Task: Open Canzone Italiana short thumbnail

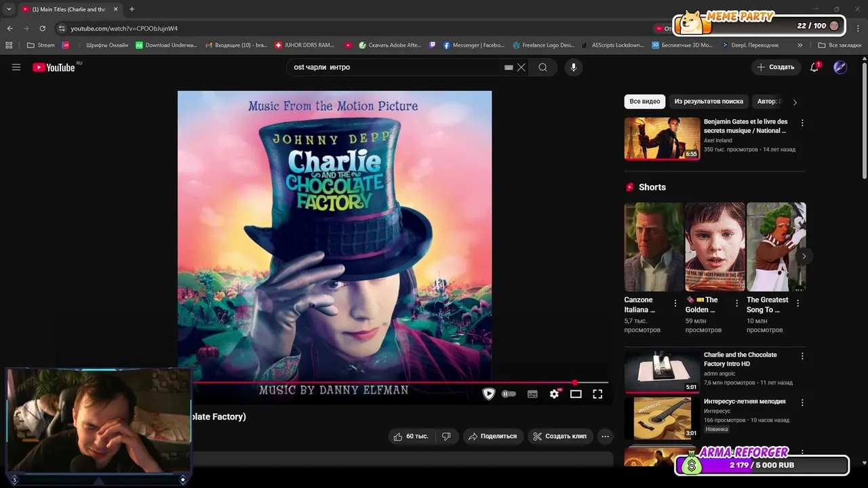Action: [654, 247]
